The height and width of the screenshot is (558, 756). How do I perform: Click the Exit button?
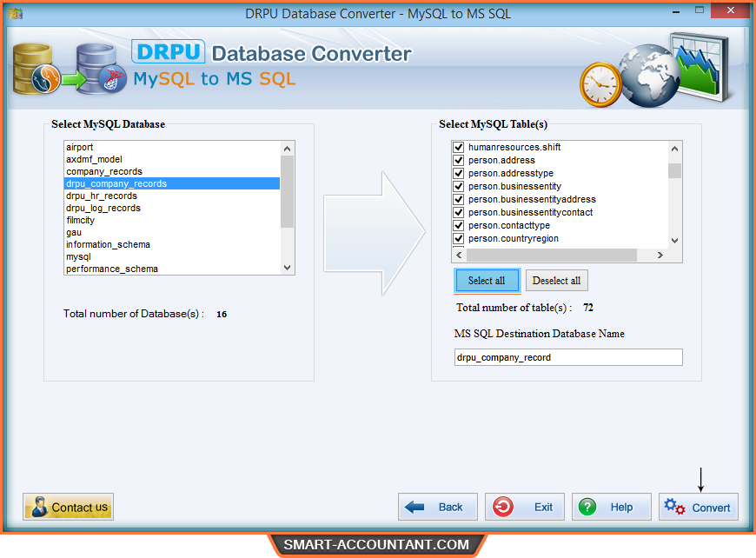click(525, 507)
